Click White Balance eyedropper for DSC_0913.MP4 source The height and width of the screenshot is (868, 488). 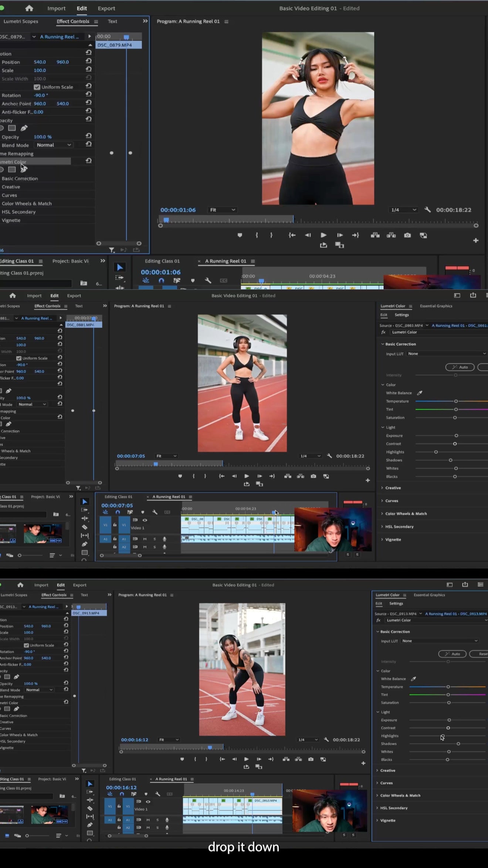coord(413,679)
